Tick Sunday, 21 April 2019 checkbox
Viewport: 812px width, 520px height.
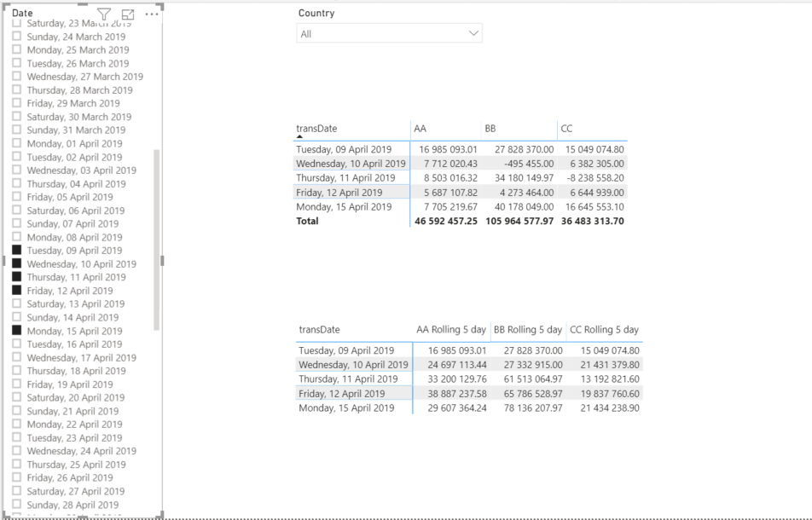click(x=16, y=411)
